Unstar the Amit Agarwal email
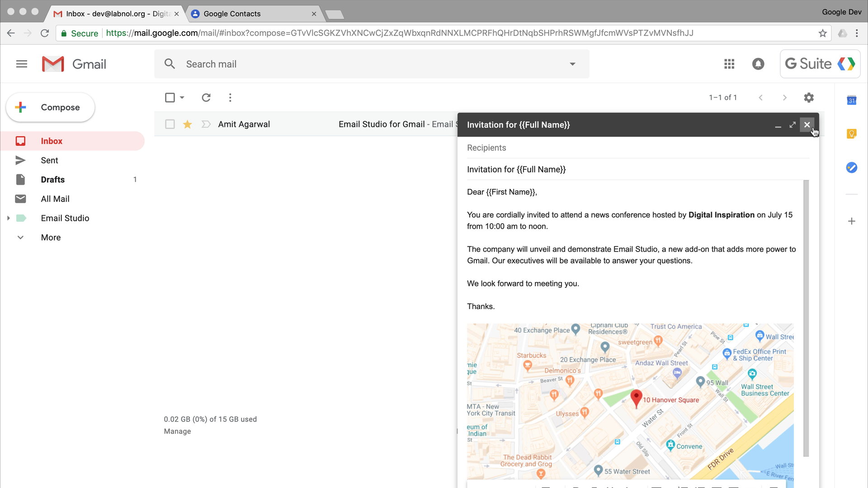This screenshot has width=868, height=488. coord(187,124)
